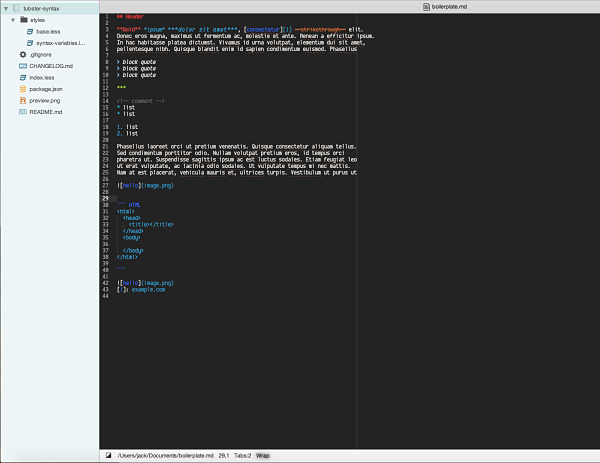
Task: Toggle the Wrap setting in status bar
Action: [263, 455]
